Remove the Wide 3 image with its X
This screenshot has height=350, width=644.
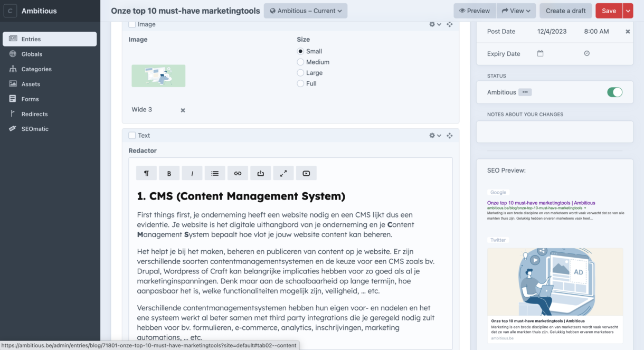pyautogui.click(x=182, y=110)
